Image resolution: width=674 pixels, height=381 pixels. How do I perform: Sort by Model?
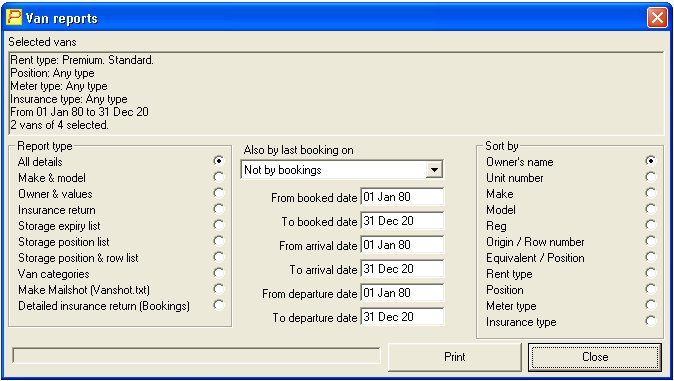click(x=651, y=209)
